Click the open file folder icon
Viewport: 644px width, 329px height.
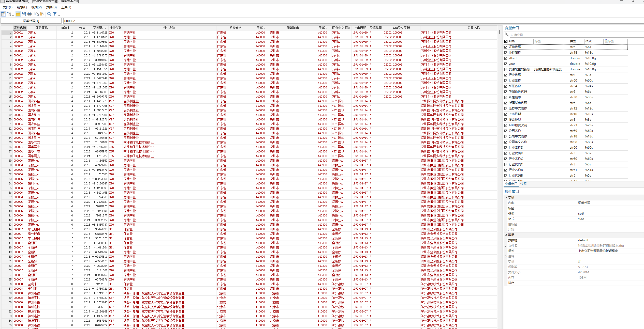click(x=18, y=14)
